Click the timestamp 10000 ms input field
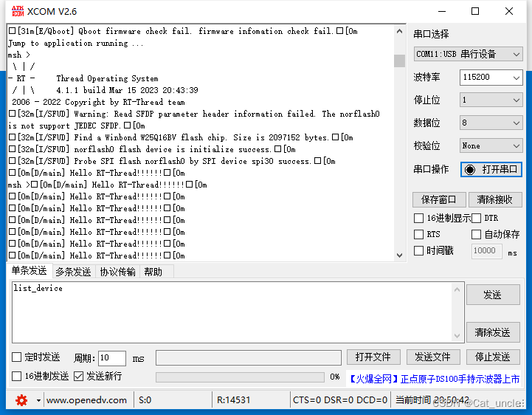The width and height of the screenshot is (532, 415). pos(486,251)
